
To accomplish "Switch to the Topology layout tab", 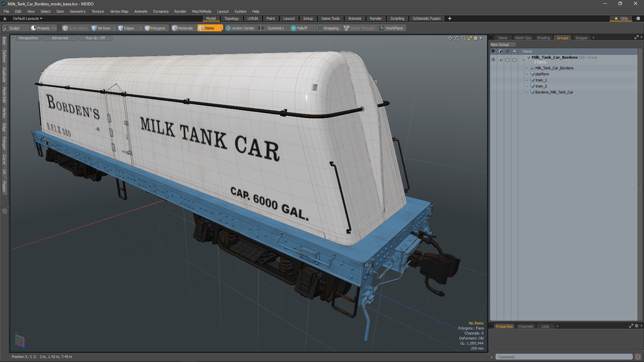I will (x=231, y=18).
